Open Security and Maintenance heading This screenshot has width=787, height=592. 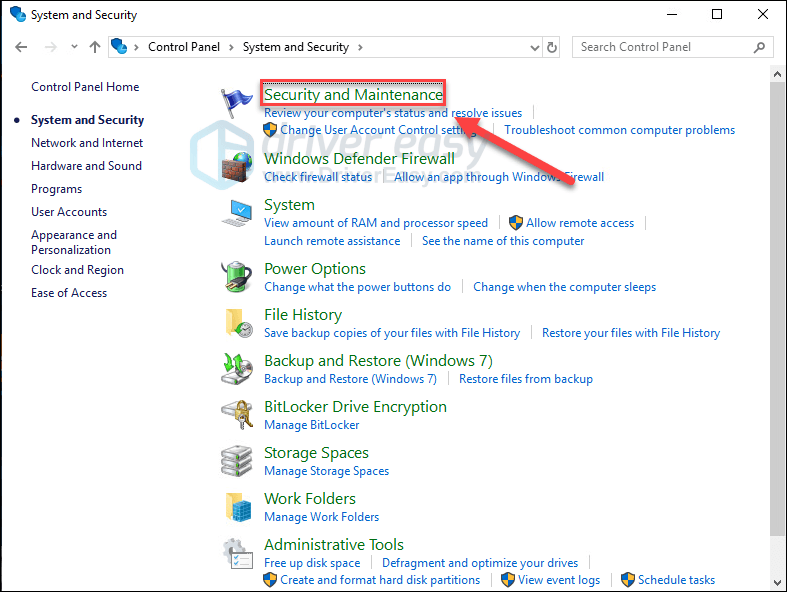click(x=353, y=94)
